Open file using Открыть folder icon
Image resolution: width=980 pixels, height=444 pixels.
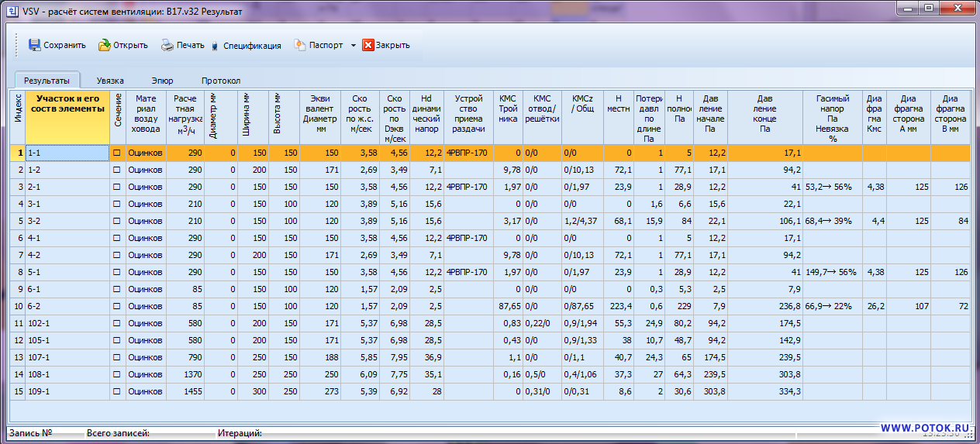[104, 45]
